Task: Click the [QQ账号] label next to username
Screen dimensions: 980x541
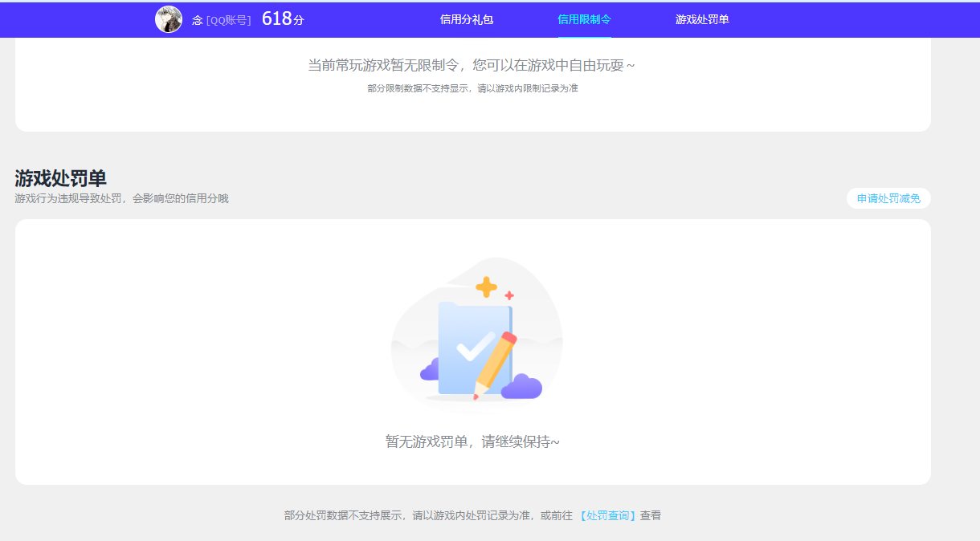Action: (227, 19)
